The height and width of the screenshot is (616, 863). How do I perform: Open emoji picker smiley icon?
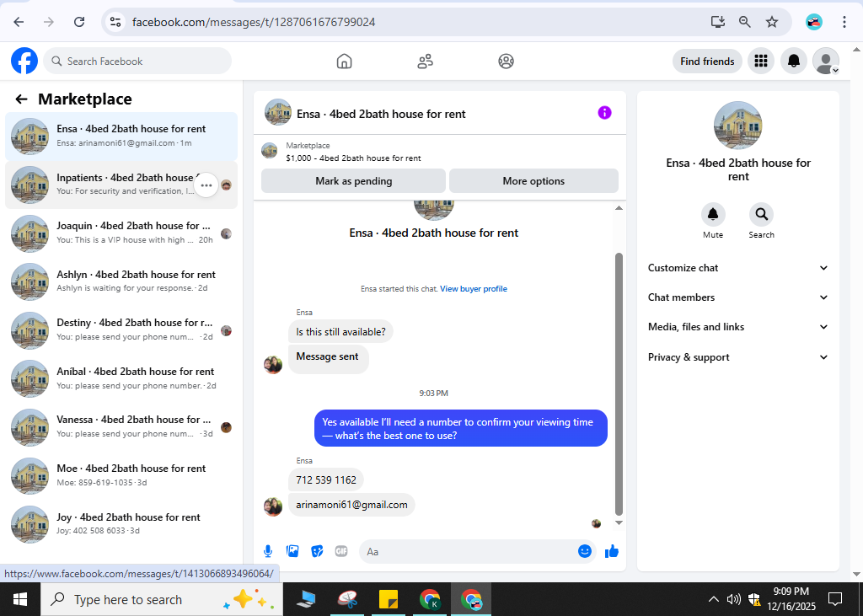pyautogui.click(x=585, y=551)
